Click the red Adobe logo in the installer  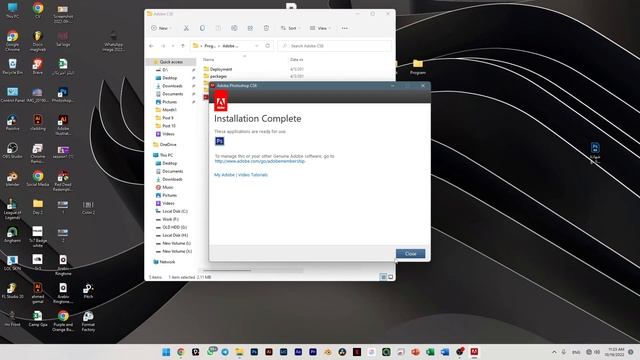click(221, 102)
